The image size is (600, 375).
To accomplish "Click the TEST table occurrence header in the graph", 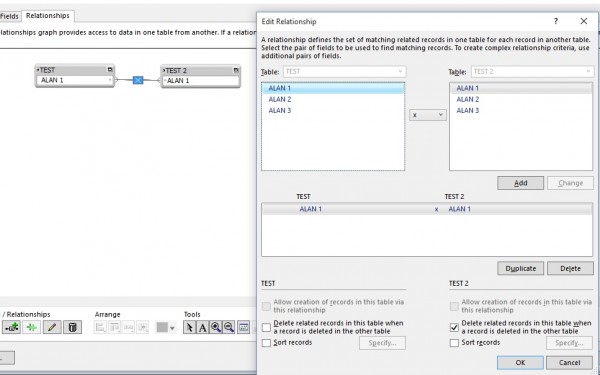I will 75,70.
